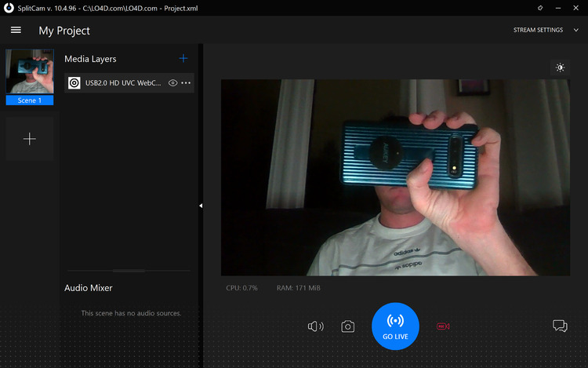Viewport: 588px width, 368px height.
Task: Select the Scene 1 thumbnail
Action: pos(30,71)
